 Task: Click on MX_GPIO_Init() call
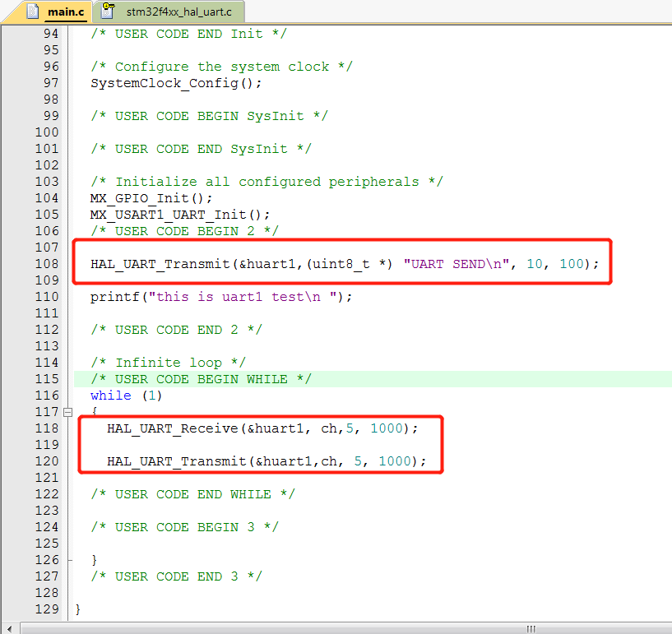151,198
